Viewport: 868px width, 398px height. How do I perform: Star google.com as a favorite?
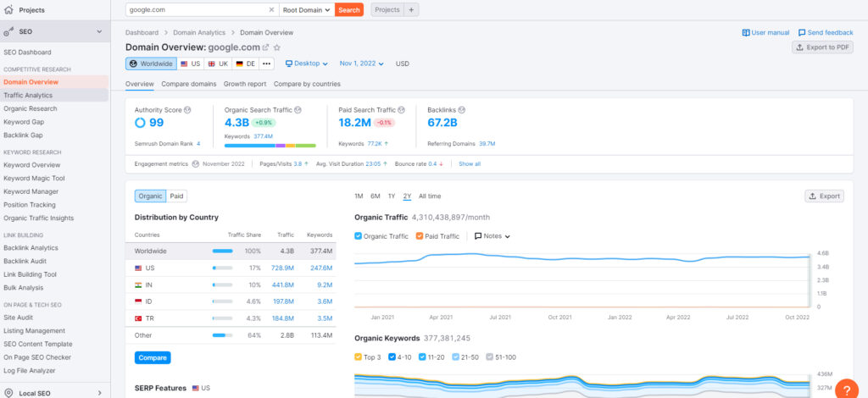(277, 47)
